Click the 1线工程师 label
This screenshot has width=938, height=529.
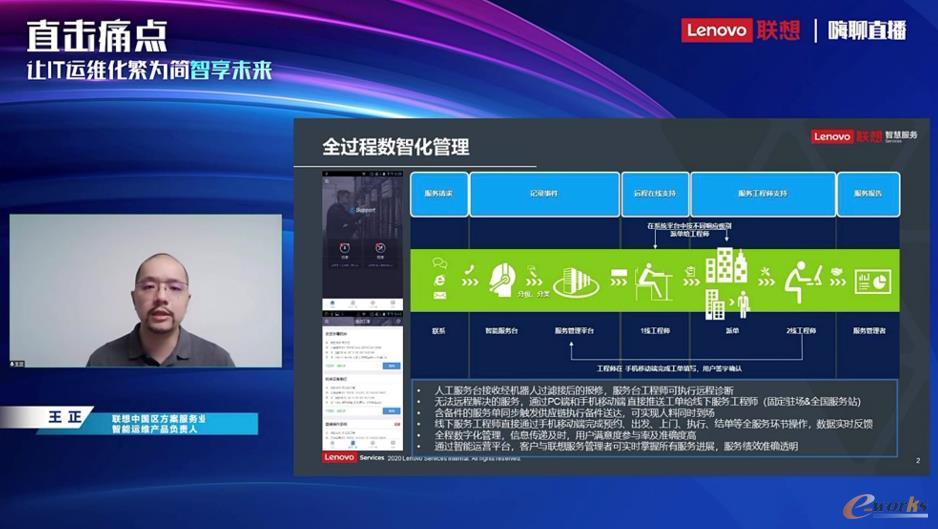(x=655, y=330)
